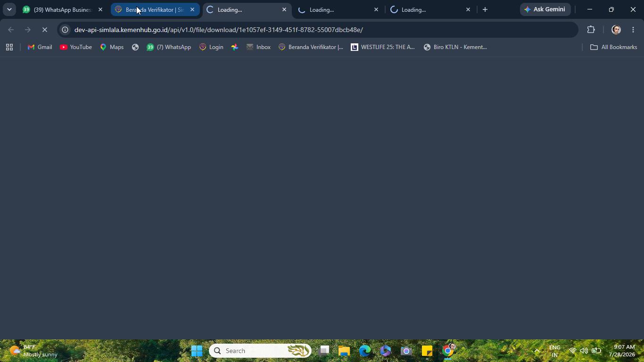Close the WhatsApp Business tab

[x=100, y=9]
